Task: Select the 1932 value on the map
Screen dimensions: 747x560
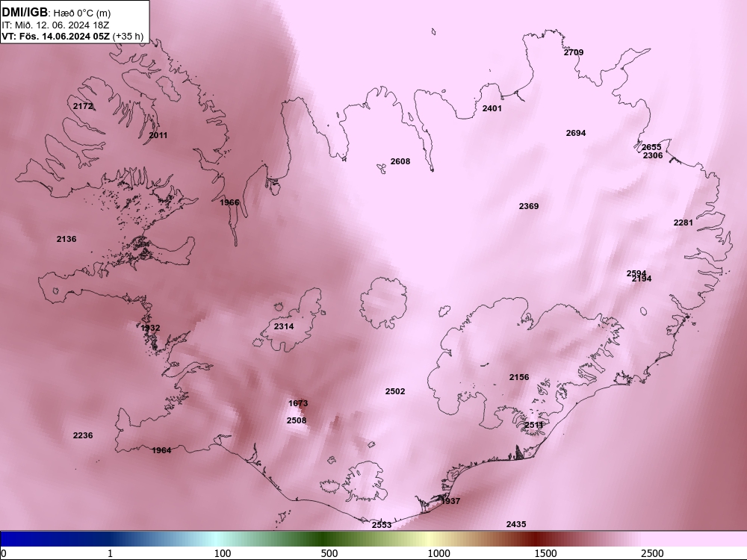Action: pyautogui.click(x=151, y=328)
